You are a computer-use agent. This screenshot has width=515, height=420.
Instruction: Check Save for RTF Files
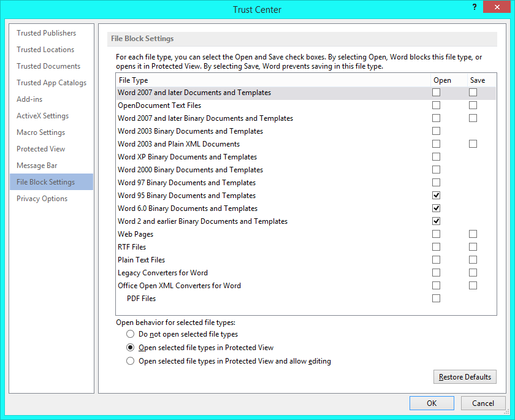(473, 247)
